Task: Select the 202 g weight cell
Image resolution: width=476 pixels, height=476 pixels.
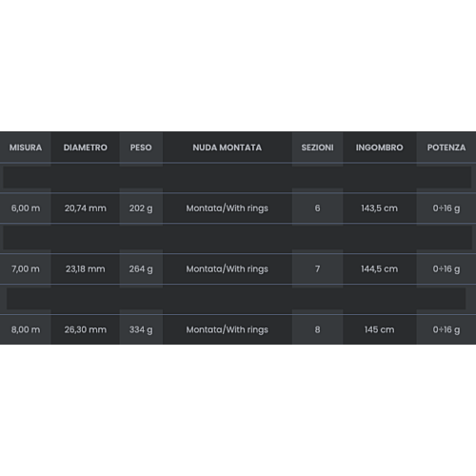Action: coord(141,208)
